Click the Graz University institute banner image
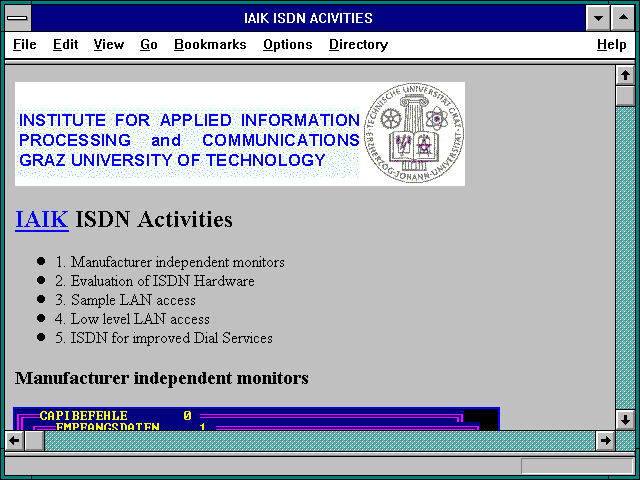 240,134
